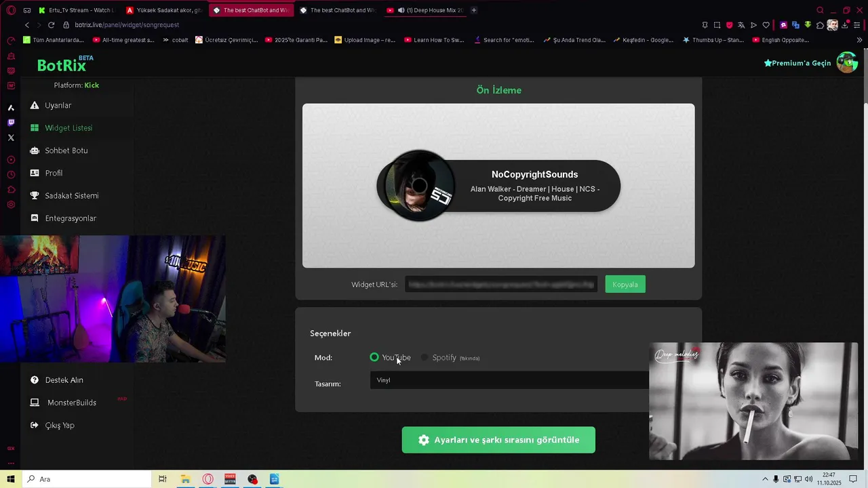Open Sadakat Sistemi in the sidebar
Viewport: 868px width, 488px height.
pyautogui.click(x=64, y=196)
